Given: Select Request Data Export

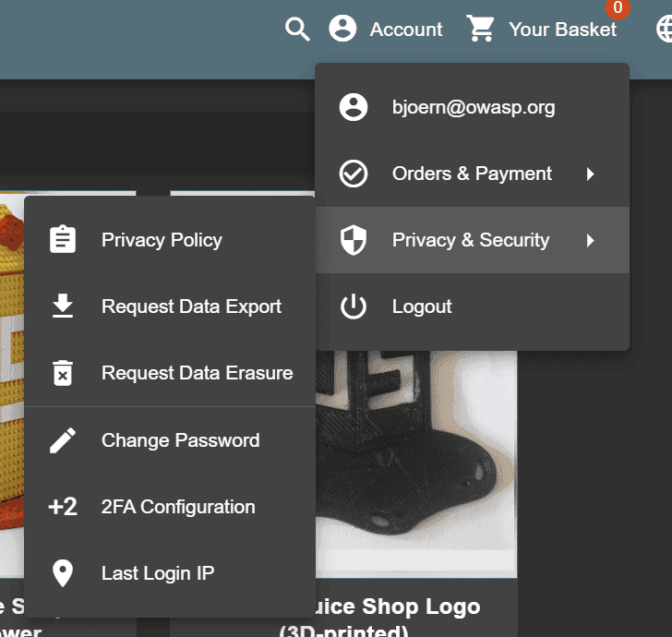Looking at the screenshot, I should tap(170, 306).
